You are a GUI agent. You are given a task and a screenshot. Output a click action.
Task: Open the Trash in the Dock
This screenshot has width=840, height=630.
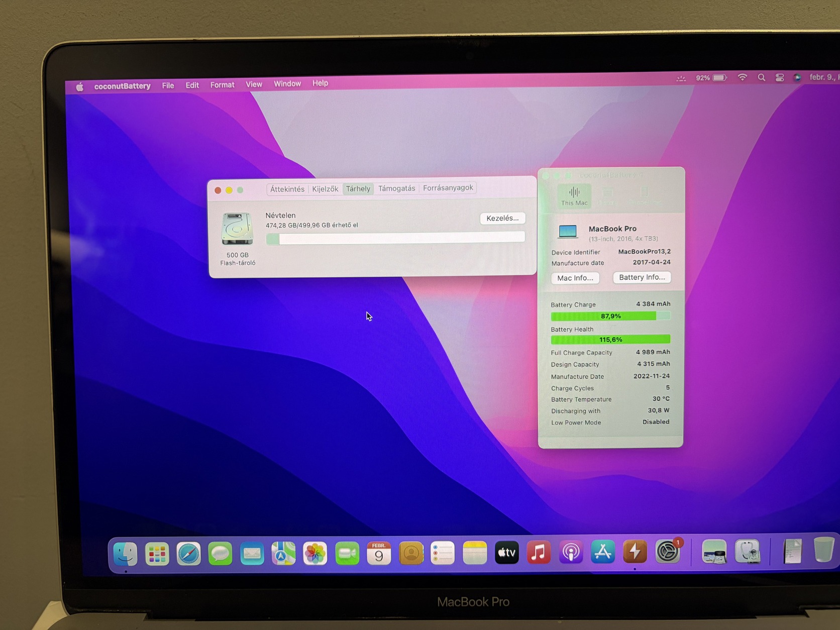pos(824,550)
